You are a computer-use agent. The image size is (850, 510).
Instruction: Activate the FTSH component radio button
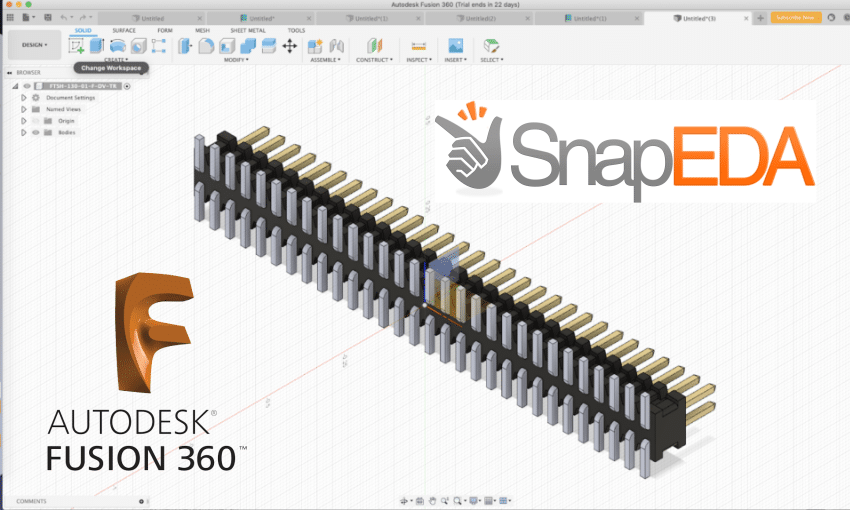coord(127,86)
